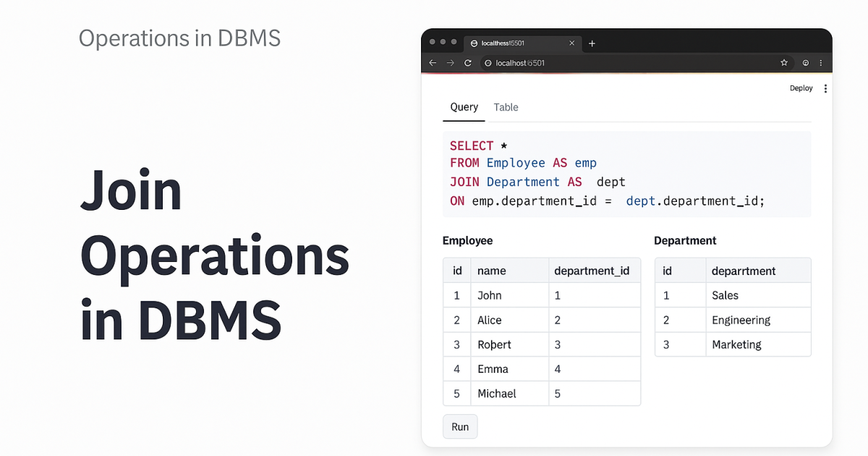Image resolution: width=868 pixels, height=456 pixels.
Task: Select the Query tab
Action: (464, 107)
